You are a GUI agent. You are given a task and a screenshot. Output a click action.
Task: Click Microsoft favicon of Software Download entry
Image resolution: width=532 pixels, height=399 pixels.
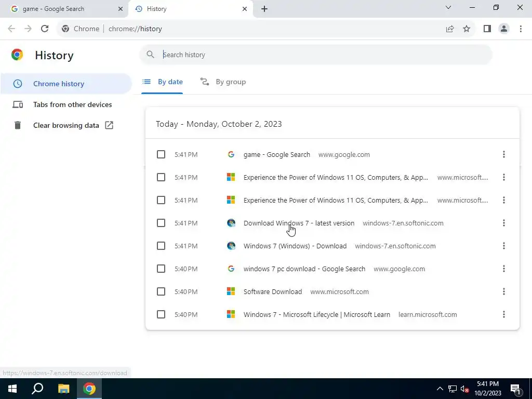(x=231, y=291)
